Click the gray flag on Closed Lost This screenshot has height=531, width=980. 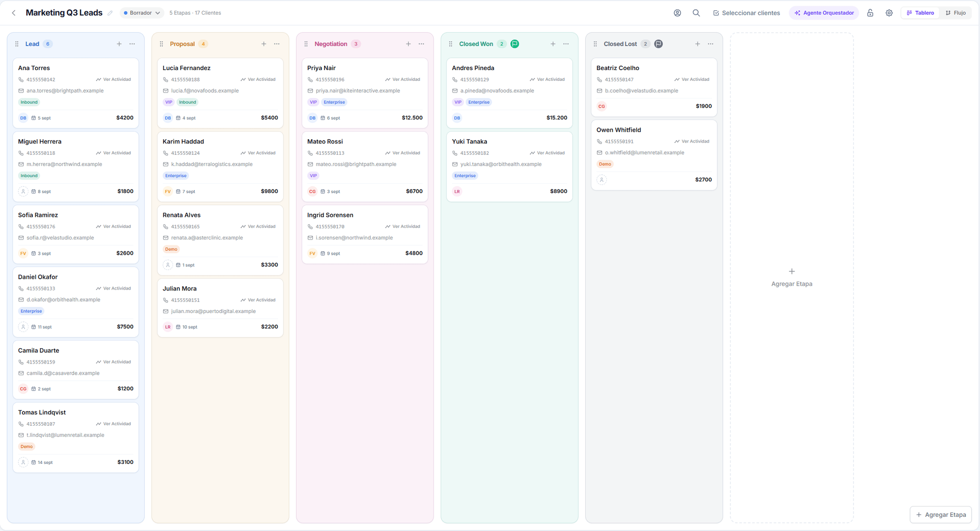(x=658, y=44)
